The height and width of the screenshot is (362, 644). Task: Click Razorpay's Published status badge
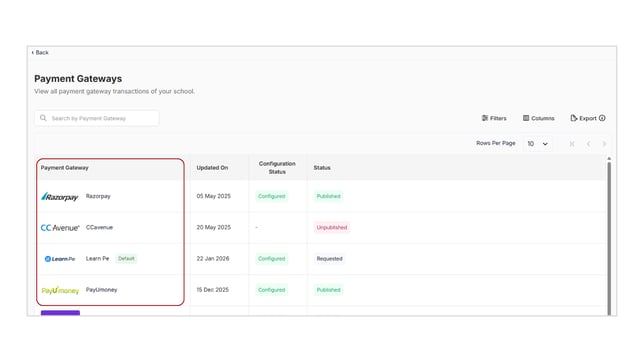(x=329, y=196)
